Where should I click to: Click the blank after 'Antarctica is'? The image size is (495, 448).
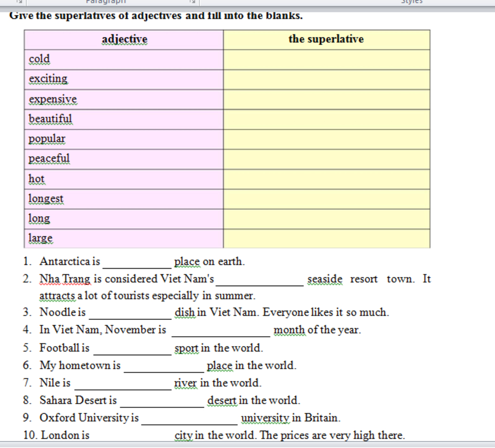137,263
